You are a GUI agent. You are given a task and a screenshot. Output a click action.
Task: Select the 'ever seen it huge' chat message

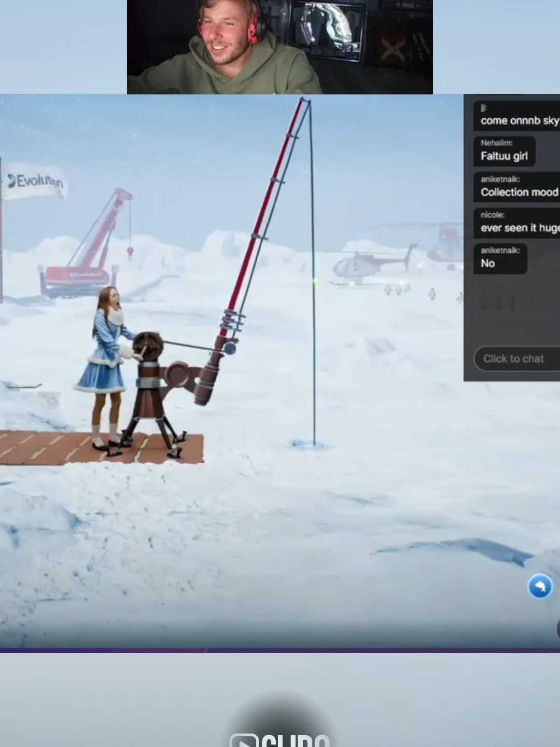[x=517, y=223]
